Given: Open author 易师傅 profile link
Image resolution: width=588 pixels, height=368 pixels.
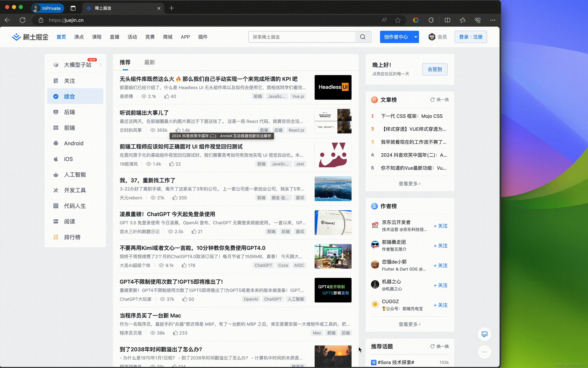Looking at the screenshot, I should coord(126,96).
